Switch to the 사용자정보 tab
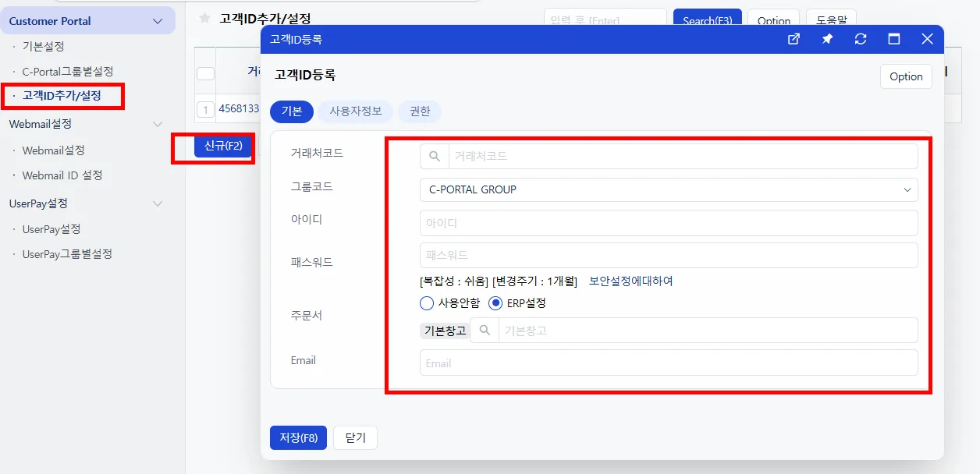The height and width of the screenshot is (474, 980). (356, 111)
